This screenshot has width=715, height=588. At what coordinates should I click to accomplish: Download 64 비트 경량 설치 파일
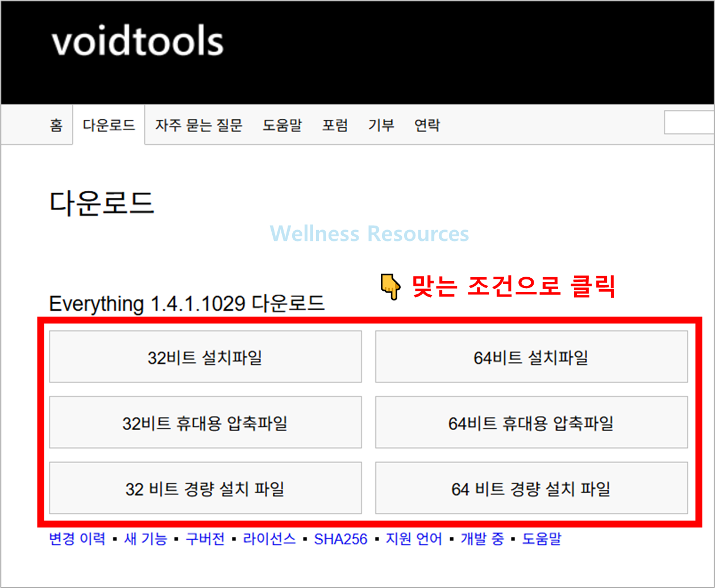tap(531, 488)
